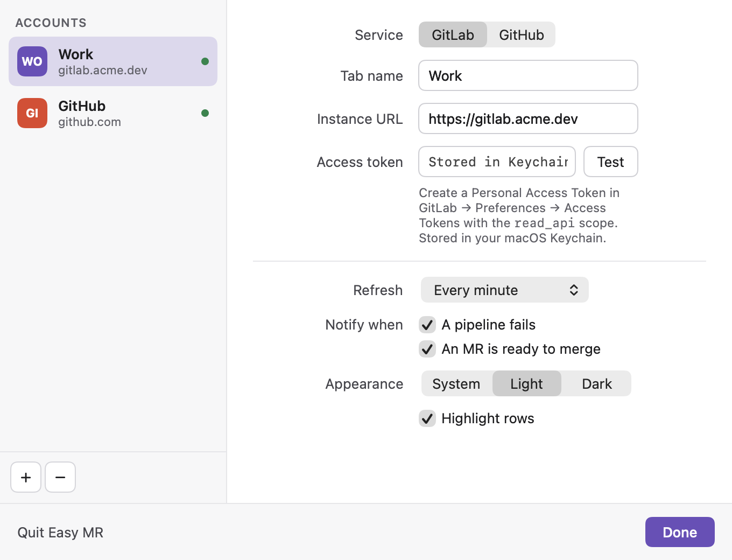Click the Tab name field
This screenshot has height=560, width=732.
click(528, 76)
